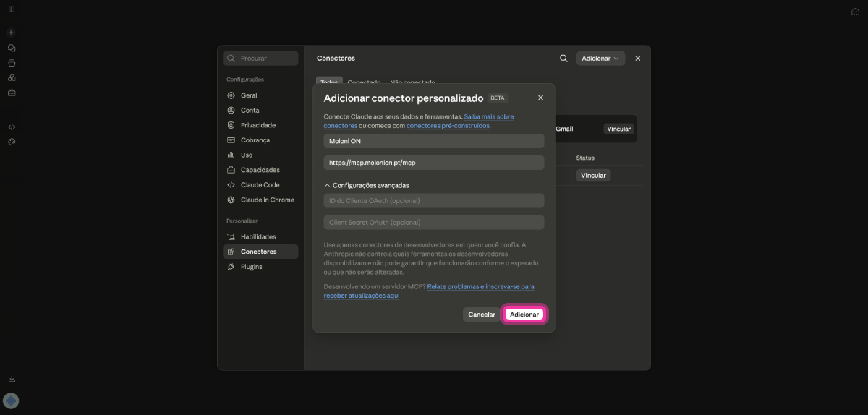Click the shield icon beside Privacidade
This screenshot has width=868, height=415.
point(231,125)
